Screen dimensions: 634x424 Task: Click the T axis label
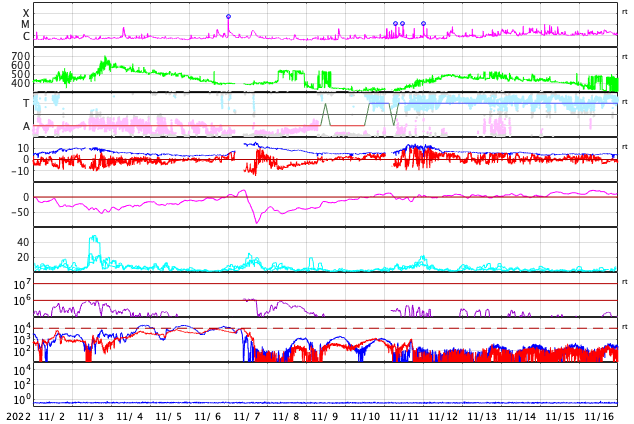26,103
